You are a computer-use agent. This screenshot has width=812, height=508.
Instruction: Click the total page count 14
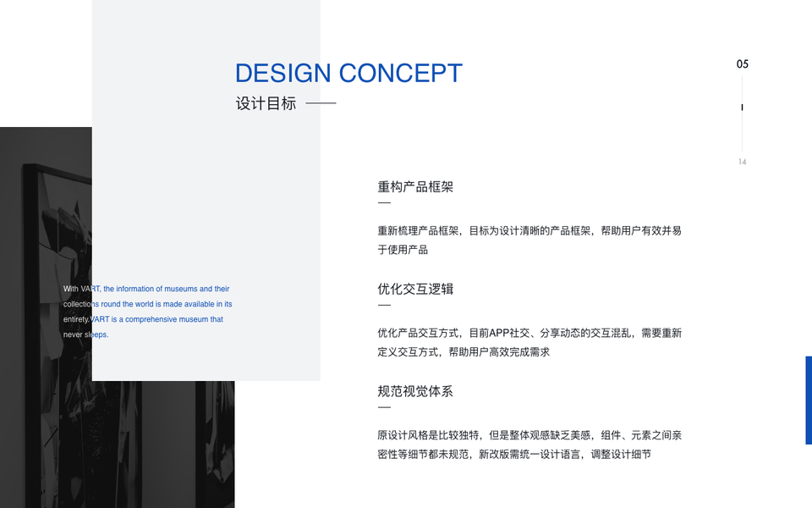742,162
